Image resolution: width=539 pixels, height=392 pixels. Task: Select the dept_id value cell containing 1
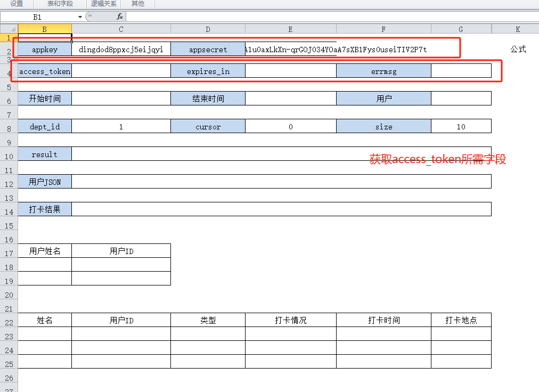[x=121, y=127]
